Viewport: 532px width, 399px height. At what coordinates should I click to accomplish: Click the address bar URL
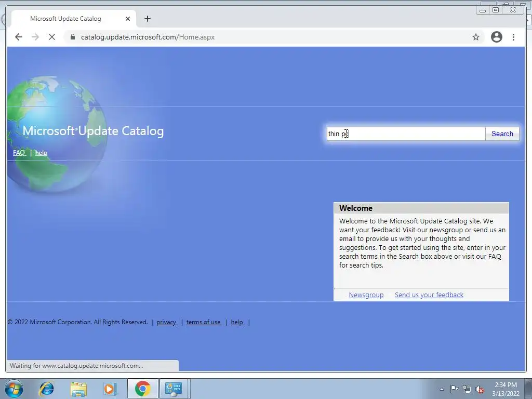(x=148, y=37)
